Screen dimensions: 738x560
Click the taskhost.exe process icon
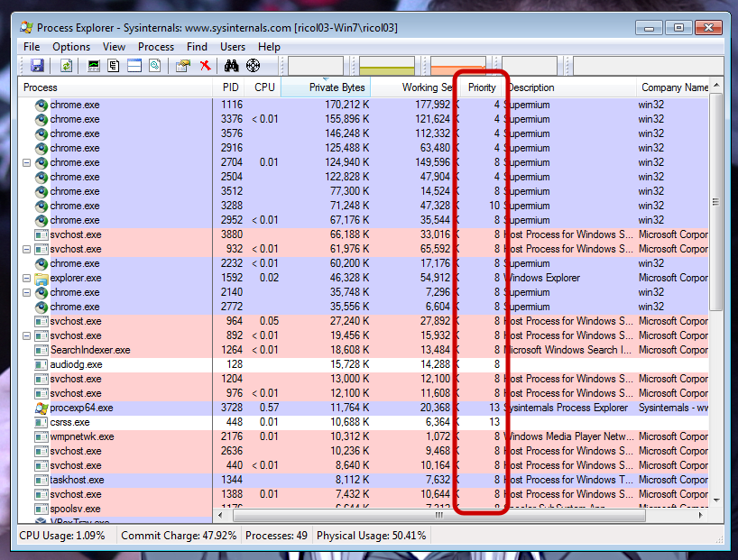tap(42, 481)
